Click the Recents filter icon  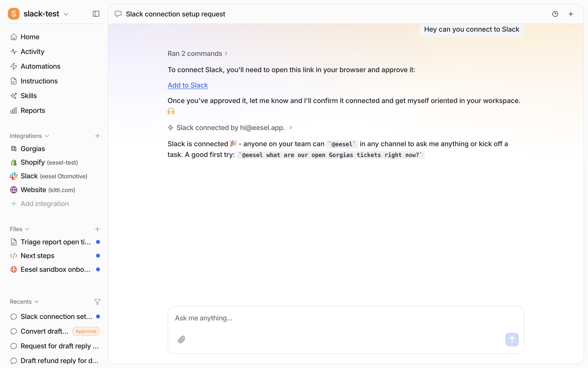pos(98,302)
